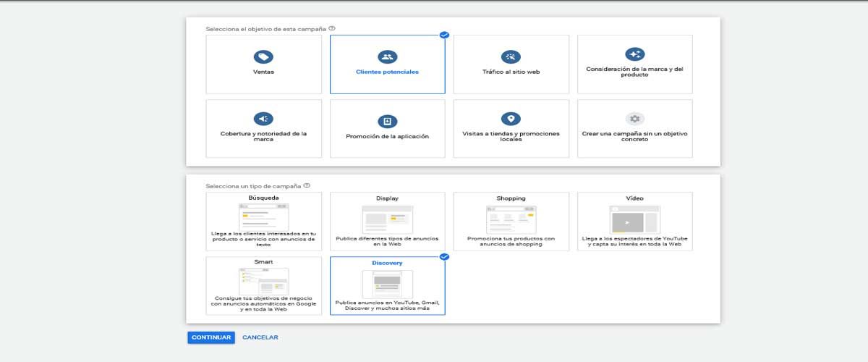Select the Shopping campaign thumbnail

tap(511, 219)
